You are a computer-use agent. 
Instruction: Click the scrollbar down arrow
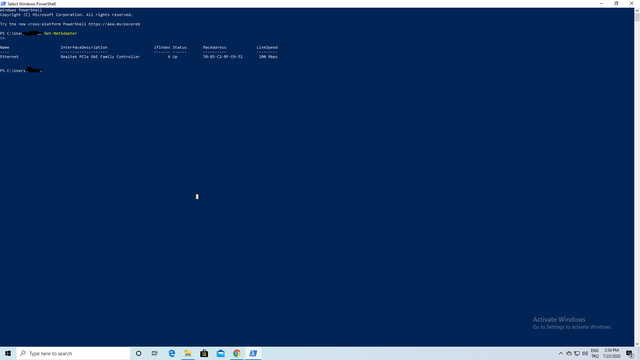click(637, 344)
